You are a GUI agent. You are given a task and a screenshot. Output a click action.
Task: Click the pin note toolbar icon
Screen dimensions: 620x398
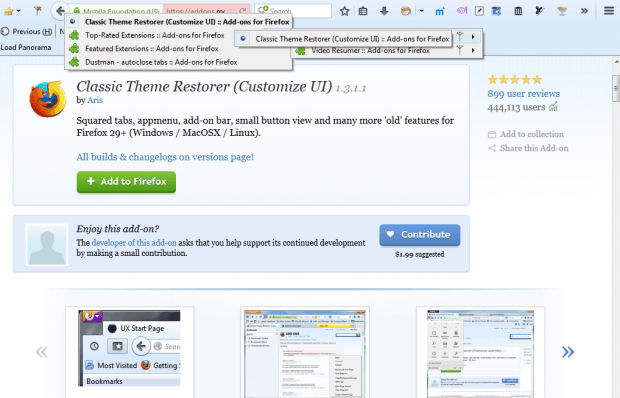[479, 11]
